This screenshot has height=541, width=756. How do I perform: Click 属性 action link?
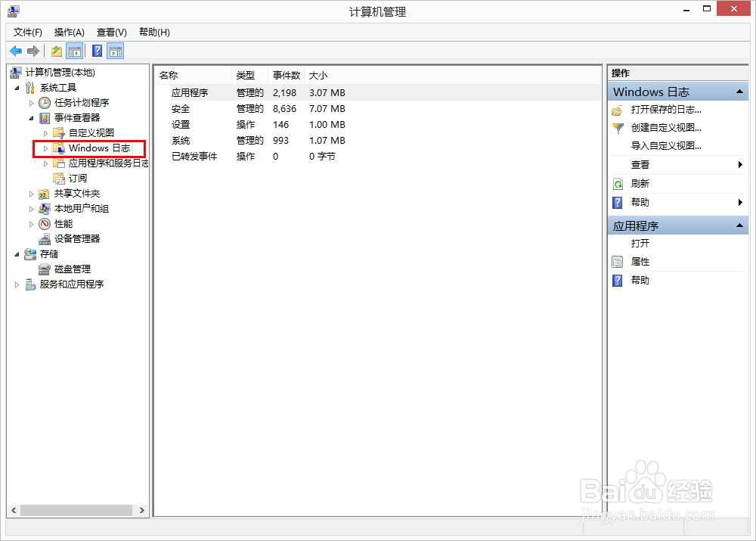click(x=640, y=262)
